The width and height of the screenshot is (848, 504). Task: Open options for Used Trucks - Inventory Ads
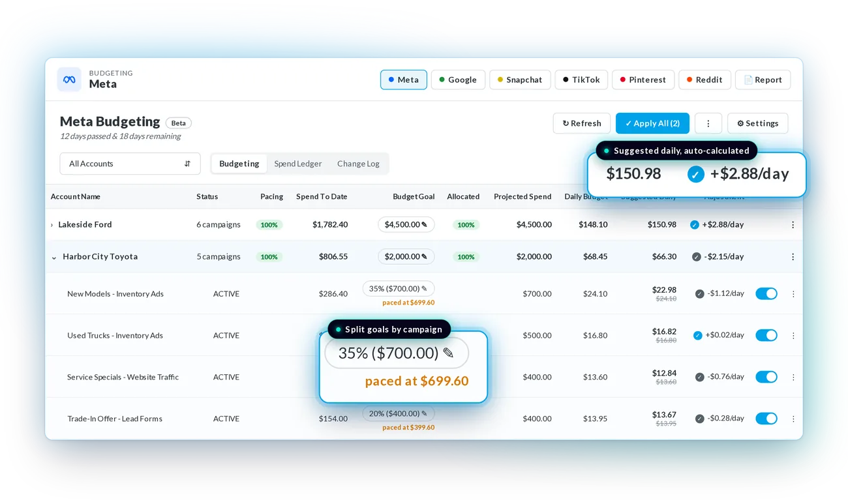(793, 336)
